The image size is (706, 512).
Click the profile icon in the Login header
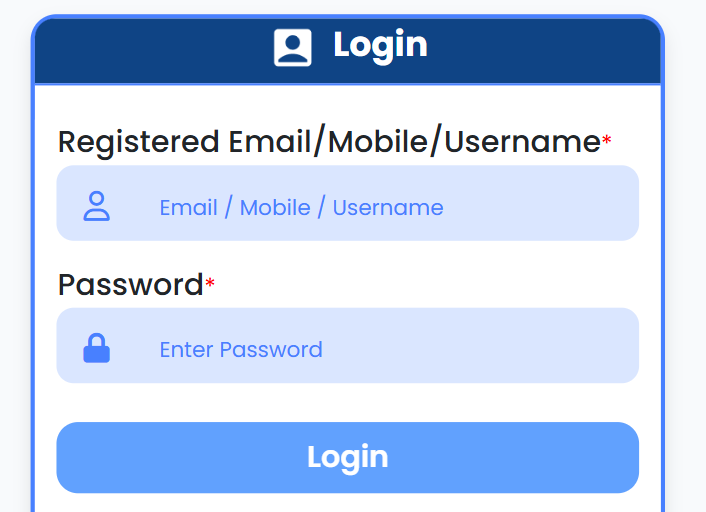(x=293, y=47)
